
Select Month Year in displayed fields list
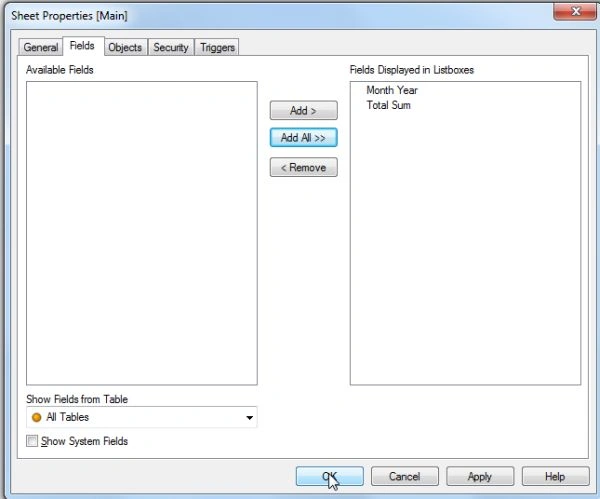[x=392, y=90]
